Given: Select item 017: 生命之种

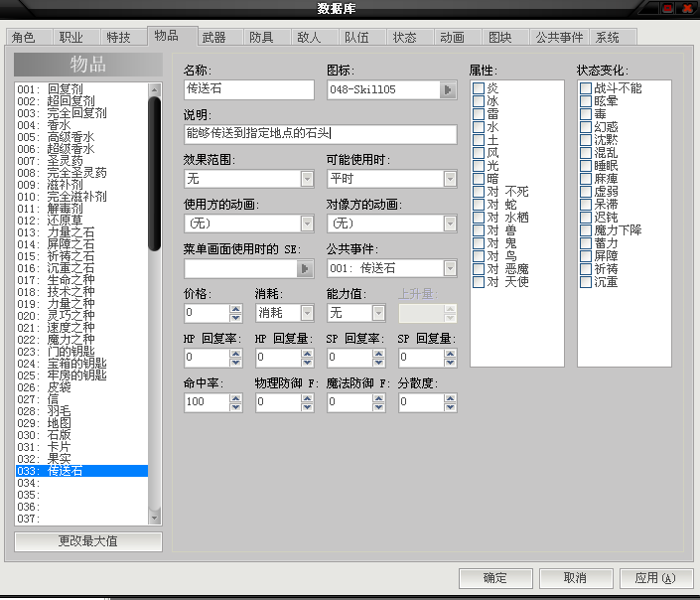Looking at the screenshot, I should click(x=81, y=280).
